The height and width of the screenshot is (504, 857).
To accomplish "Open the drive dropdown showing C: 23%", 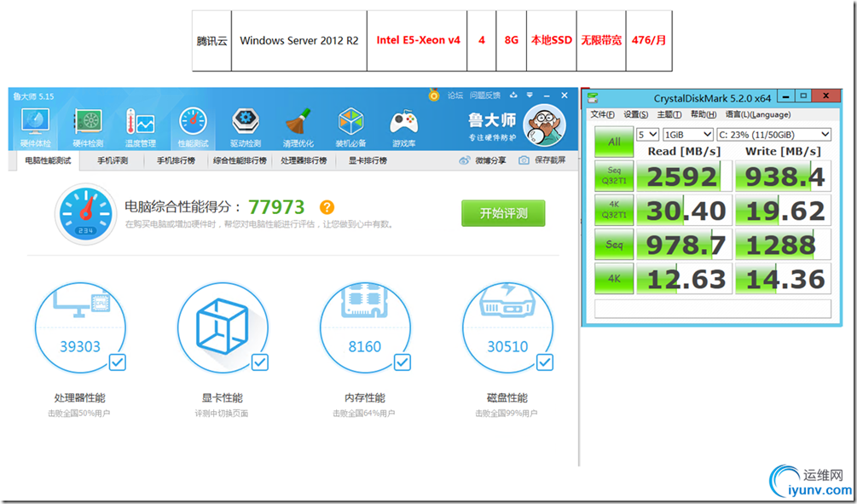I will 774,135.
